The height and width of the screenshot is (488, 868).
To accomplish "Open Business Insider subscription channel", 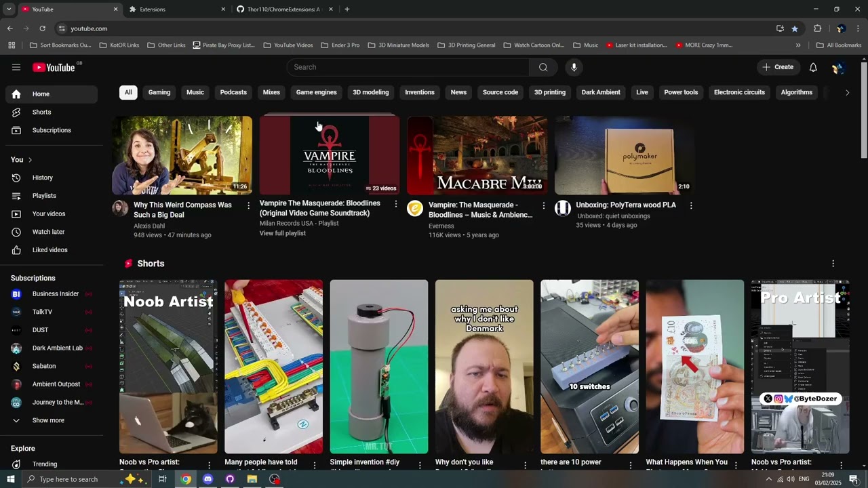I will pyautogui.click(x=52, y=294).
